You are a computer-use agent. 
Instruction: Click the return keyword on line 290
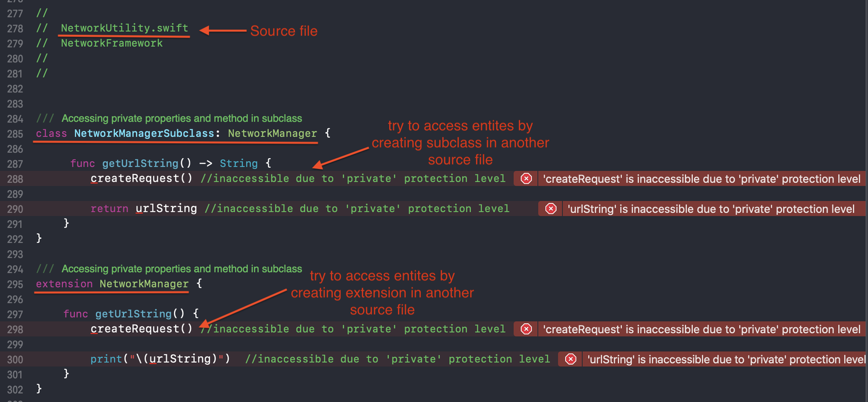point(109,209)
